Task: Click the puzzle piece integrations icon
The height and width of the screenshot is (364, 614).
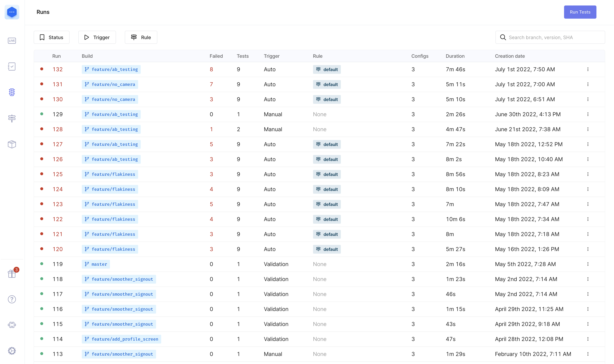Action: (x=12, y=325)
